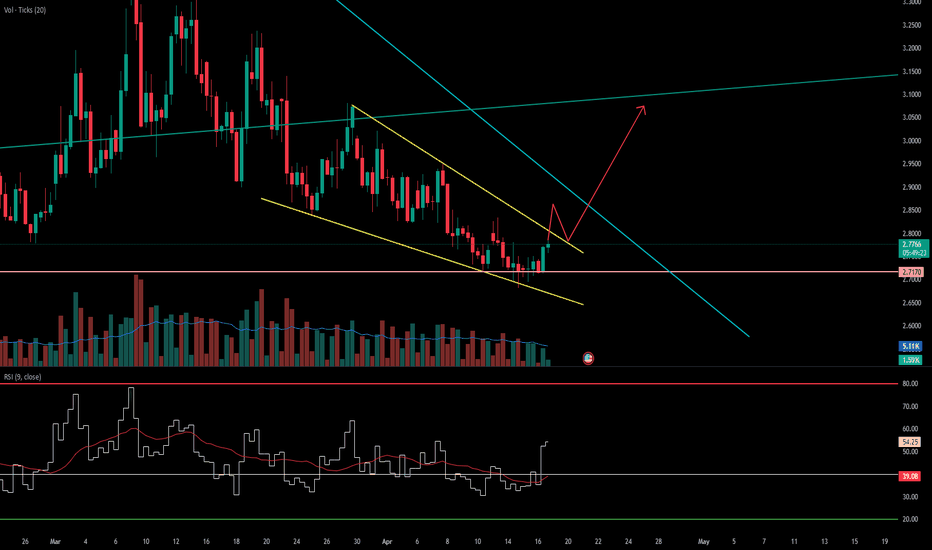
Task: Open the event marker icon near the volume bars
Action: click(x=588, y=358)
